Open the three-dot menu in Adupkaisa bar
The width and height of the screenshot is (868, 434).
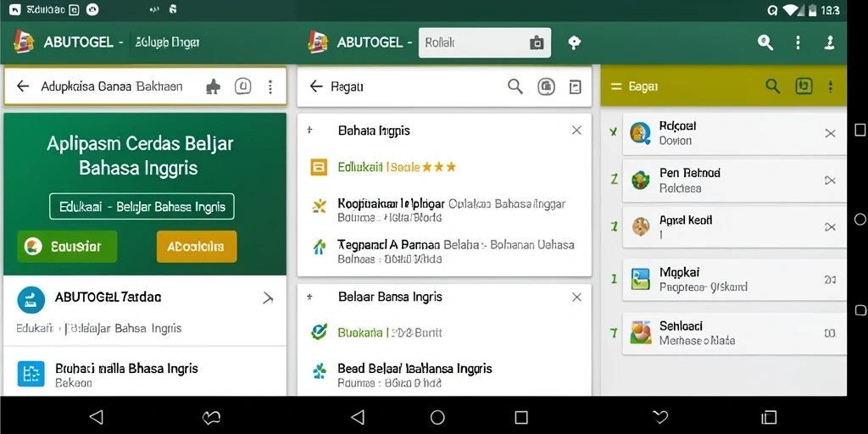coord(270,86)
